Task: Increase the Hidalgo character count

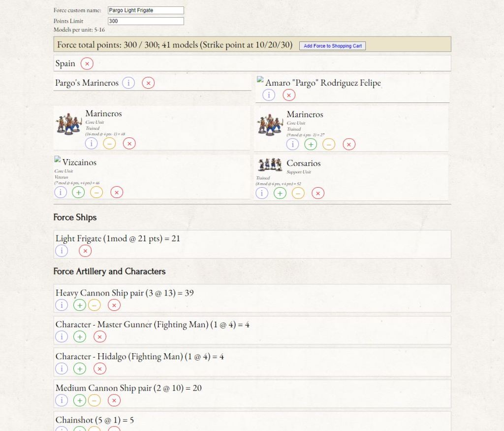Action: [80, 368]
